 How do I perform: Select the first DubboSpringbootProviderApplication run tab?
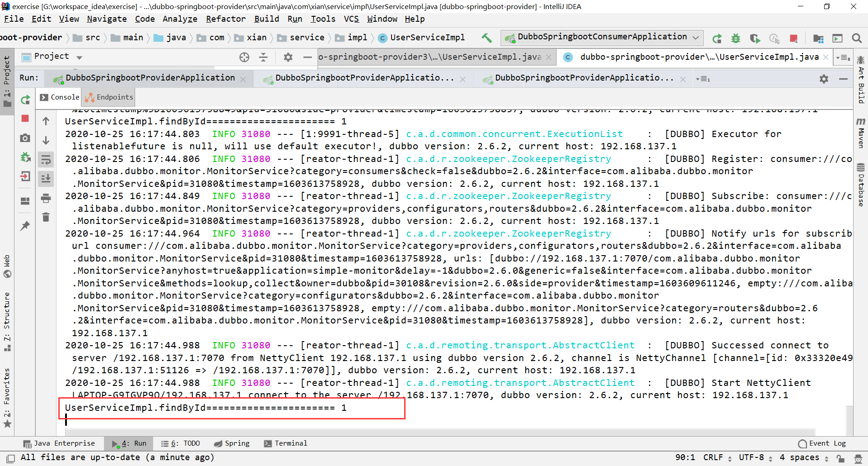(x=150, y=78)
